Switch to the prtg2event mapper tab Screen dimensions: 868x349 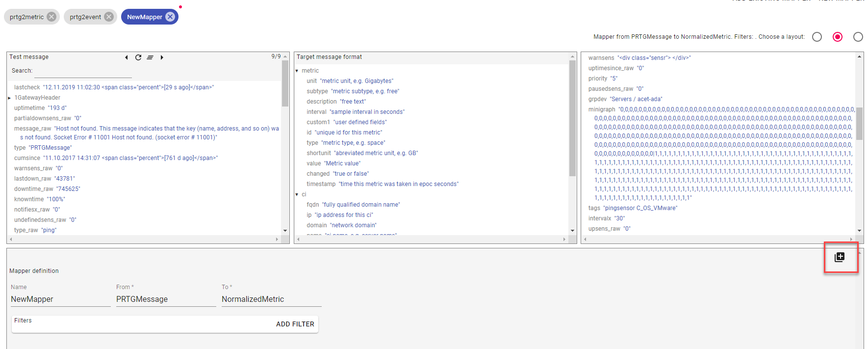point(85,17)
